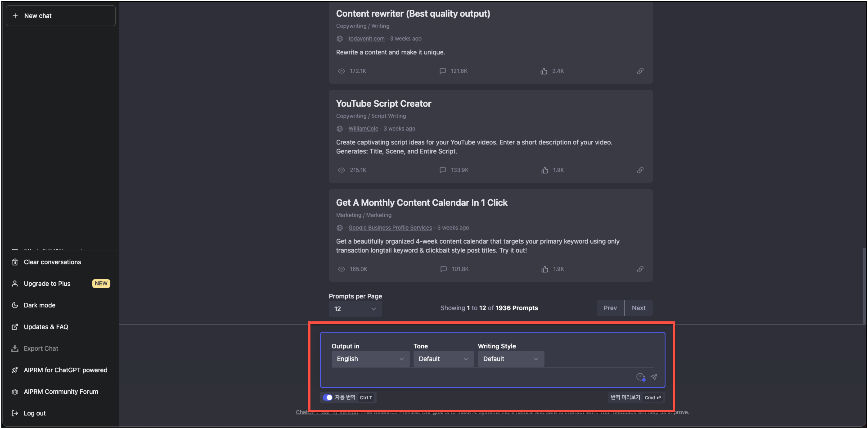
Task: Click the thumbs up icon on Content Rewriter
Action: click(544, 71)
